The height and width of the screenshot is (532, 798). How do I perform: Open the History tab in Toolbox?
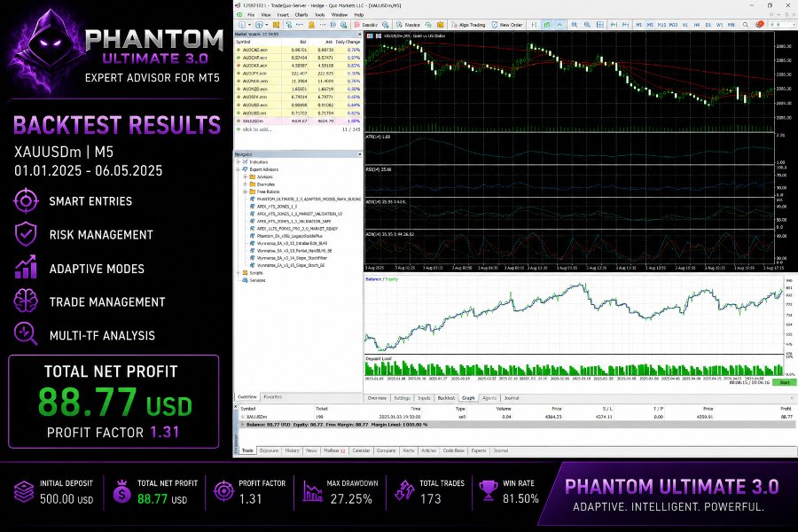point(292,450)
